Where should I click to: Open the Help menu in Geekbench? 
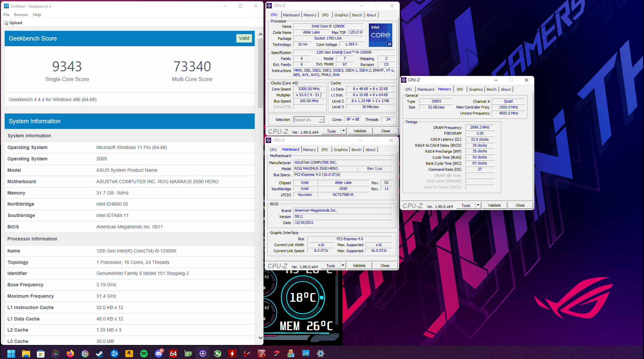pos(37,15)
